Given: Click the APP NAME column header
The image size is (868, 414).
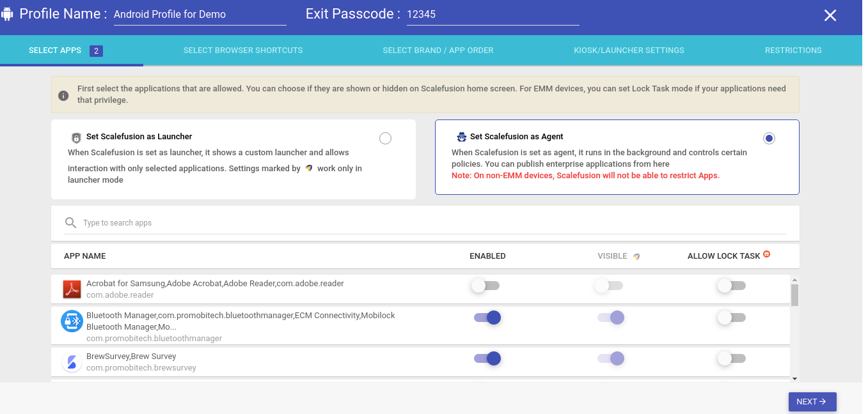Looking at the screenshot, I should (85, 256).
